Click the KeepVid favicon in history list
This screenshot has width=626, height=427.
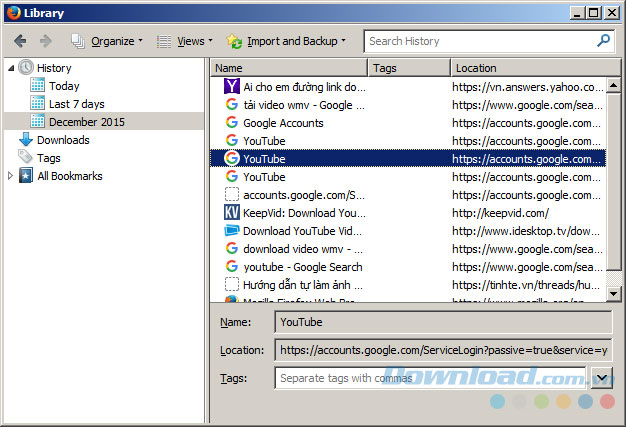(x=232, y=213)
